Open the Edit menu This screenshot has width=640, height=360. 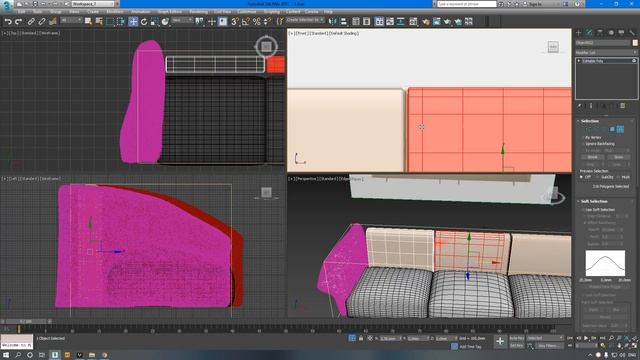point(21,12)
